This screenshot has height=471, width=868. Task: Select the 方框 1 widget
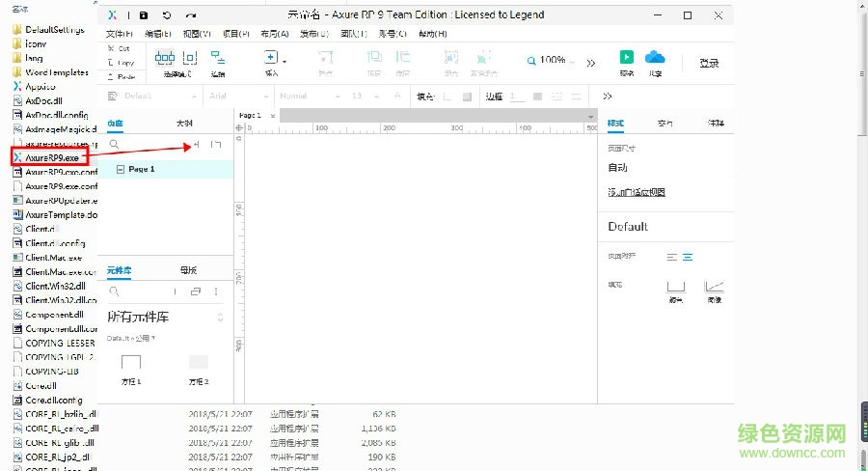pos(131,370)
